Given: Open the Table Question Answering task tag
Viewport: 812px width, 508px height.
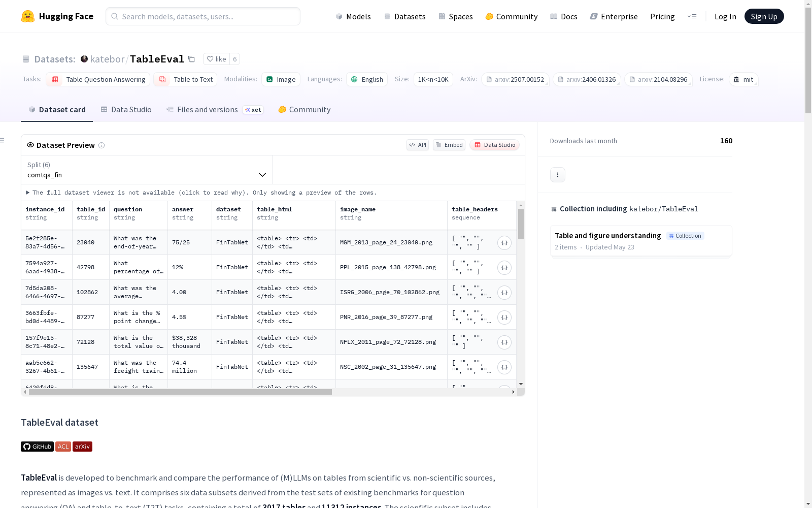Looking at the screenshot, I should pos(98,79).
